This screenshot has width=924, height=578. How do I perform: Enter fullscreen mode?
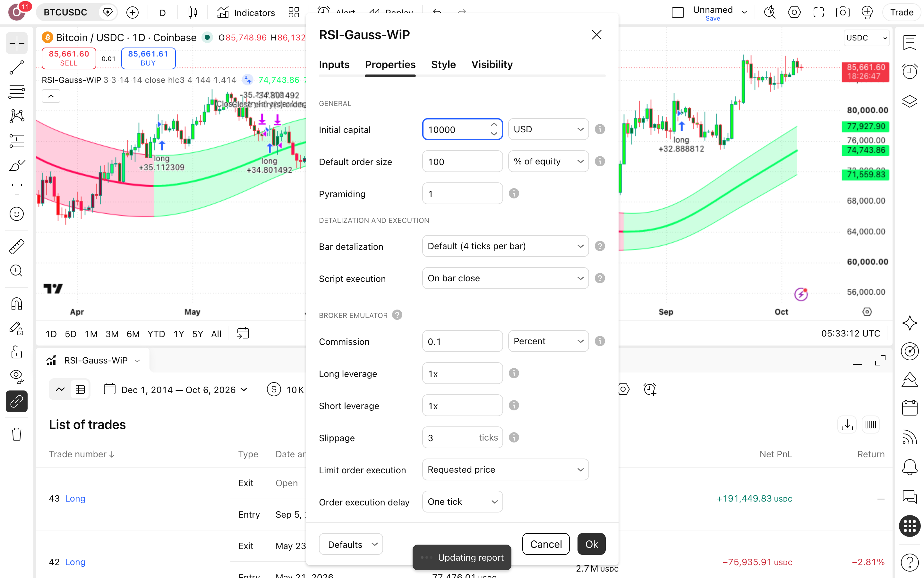819,13
